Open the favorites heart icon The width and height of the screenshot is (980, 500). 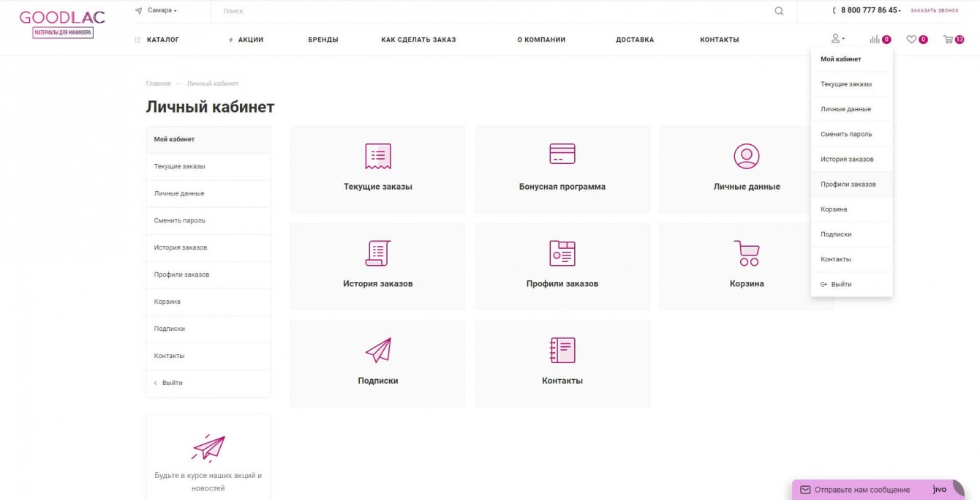click(x=911, y=40)
